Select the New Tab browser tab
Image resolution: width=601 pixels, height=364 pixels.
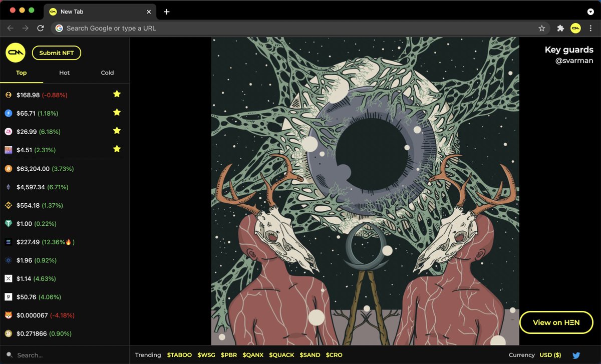[100, 12]
